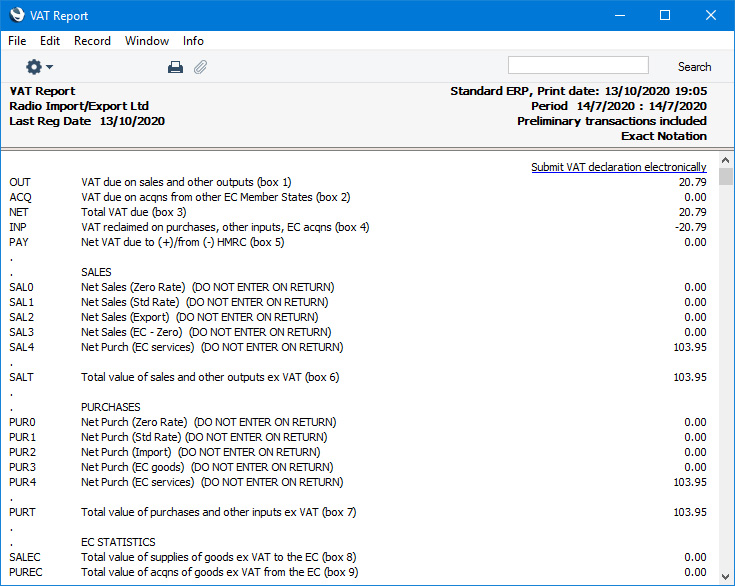735x586 pixels.
Task: Click 'Total value of purchases and other inputs' text
Action: pos(218,512)
